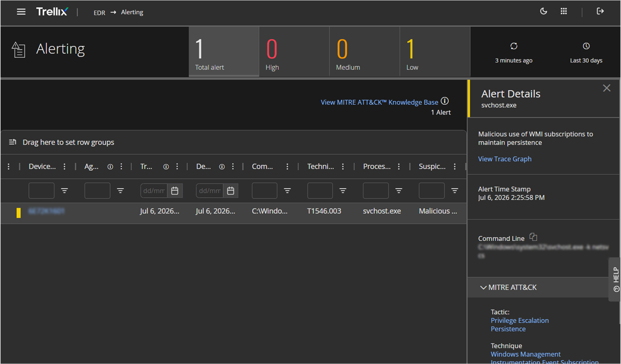This screenshot has height=364, width=621.
Task: Open Detection date column options menu
Action: (233, 167)
